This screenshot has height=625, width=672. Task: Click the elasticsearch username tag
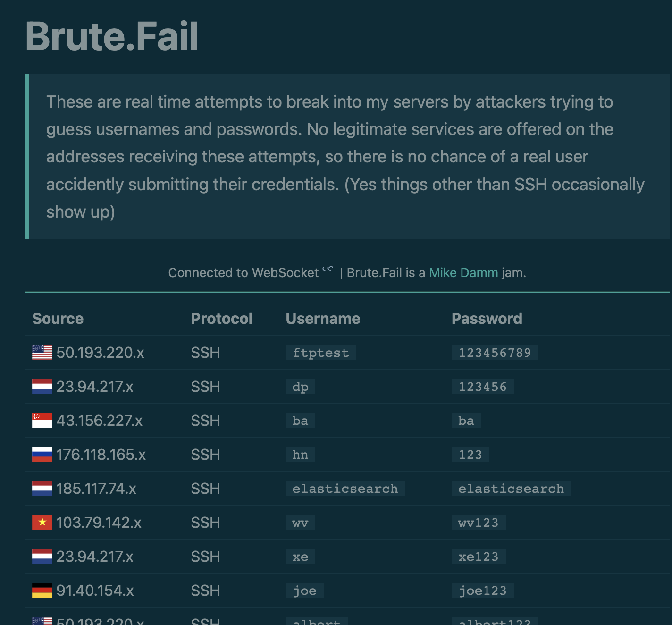tap(345, 489)
